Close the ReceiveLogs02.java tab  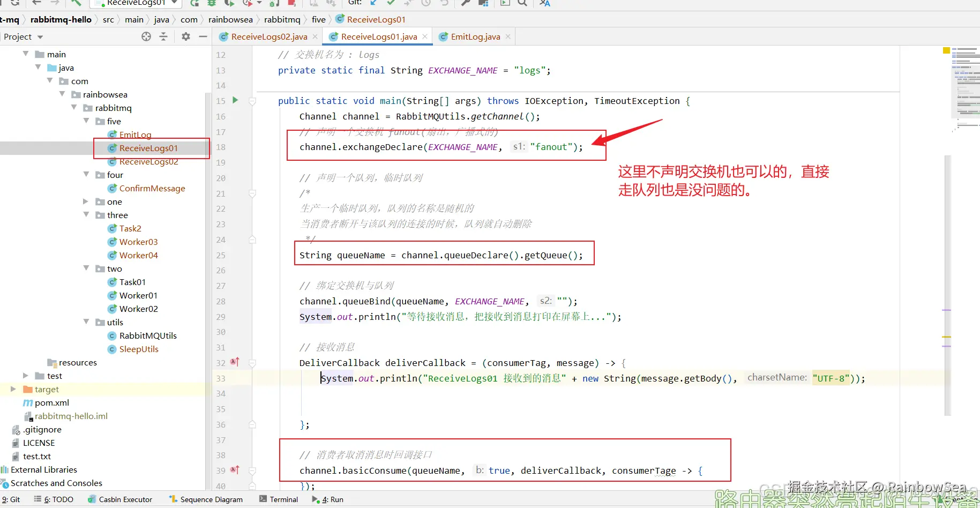tap(315, 36)
